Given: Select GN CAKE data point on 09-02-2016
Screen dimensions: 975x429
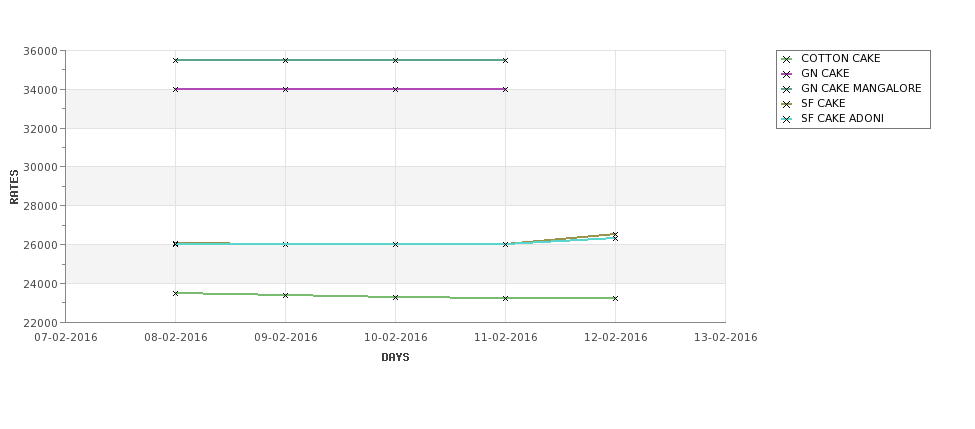Looking at the screenshot, I should tap(285, 90).
